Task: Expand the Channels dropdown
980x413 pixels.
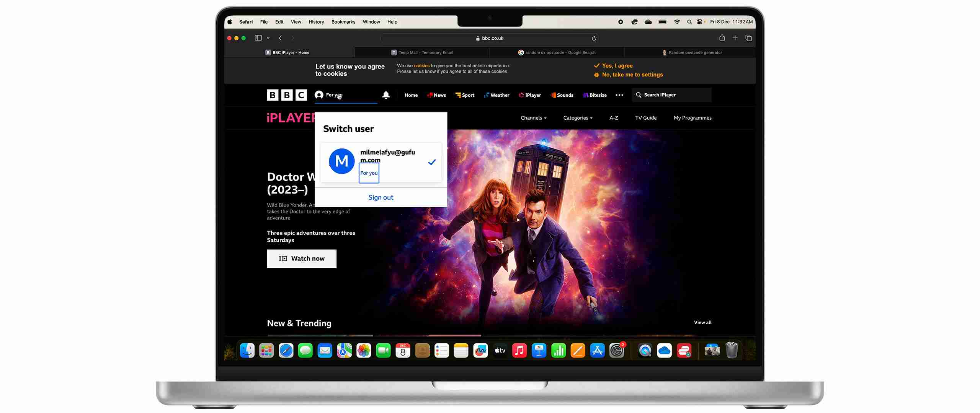Action: (533, 118)
